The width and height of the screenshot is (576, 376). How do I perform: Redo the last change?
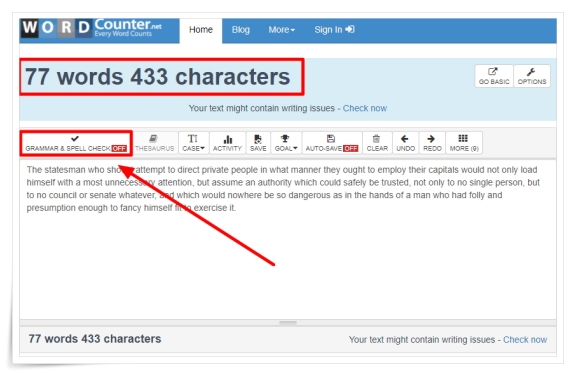[x=432, y=143]
